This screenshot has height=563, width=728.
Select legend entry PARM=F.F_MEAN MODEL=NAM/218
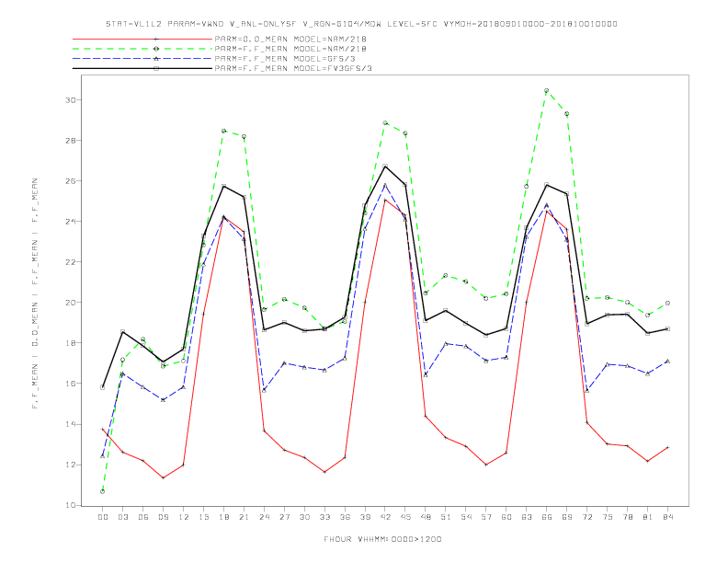tap(290, 49)
